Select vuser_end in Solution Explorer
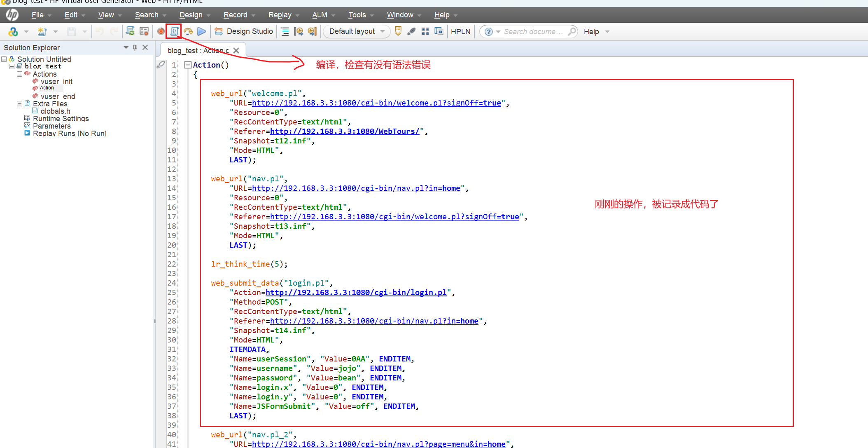Viewport: 868px width, 448px height. point(58,96)
